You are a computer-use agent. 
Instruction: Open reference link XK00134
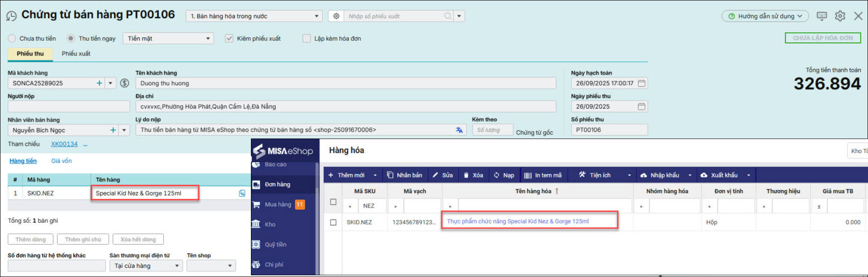(64, 144)
